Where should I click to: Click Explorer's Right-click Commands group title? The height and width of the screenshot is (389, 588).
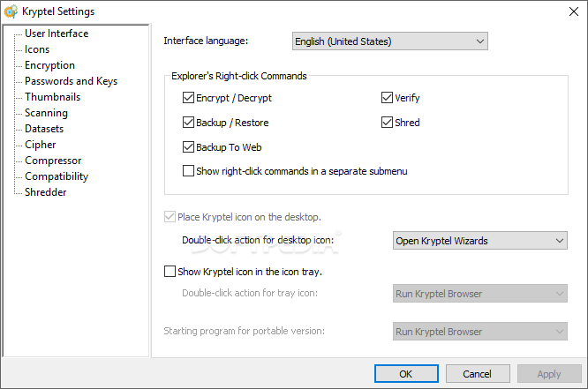coord(239,76)
